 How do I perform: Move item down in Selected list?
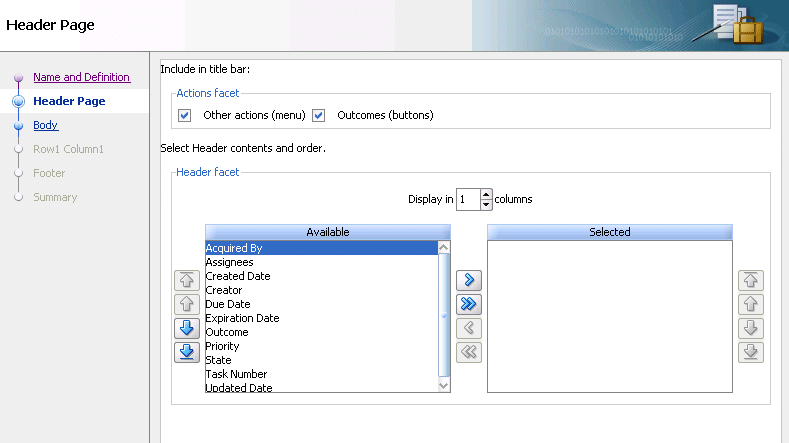751,328
